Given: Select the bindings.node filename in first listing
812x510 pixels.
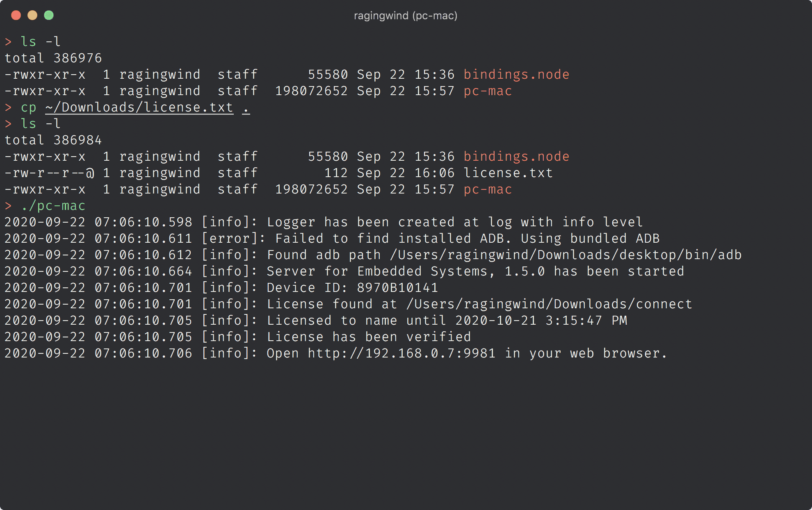Looking at the screenshot, I should click(516, 74).
